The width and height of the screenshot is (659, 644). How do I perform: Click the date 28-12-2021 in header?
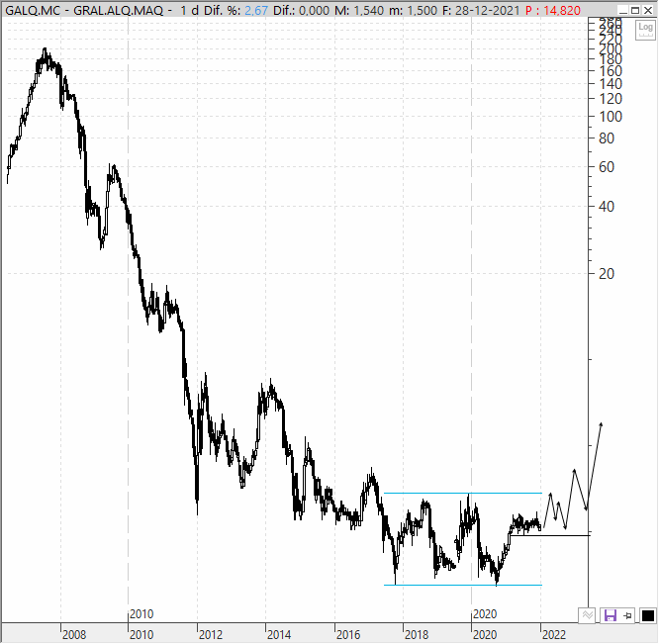tap(488, 10)
